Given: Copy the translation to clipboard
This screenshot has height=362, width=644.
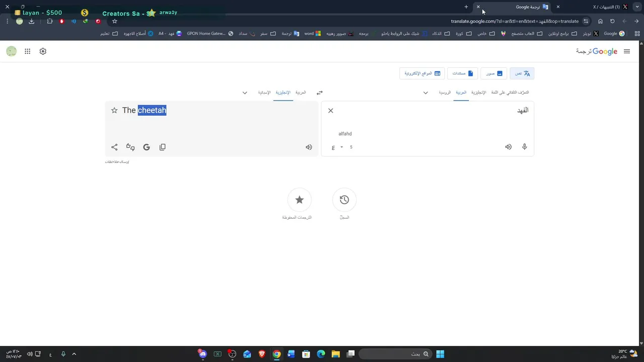Looking at the screenshot, I should 163,147.
